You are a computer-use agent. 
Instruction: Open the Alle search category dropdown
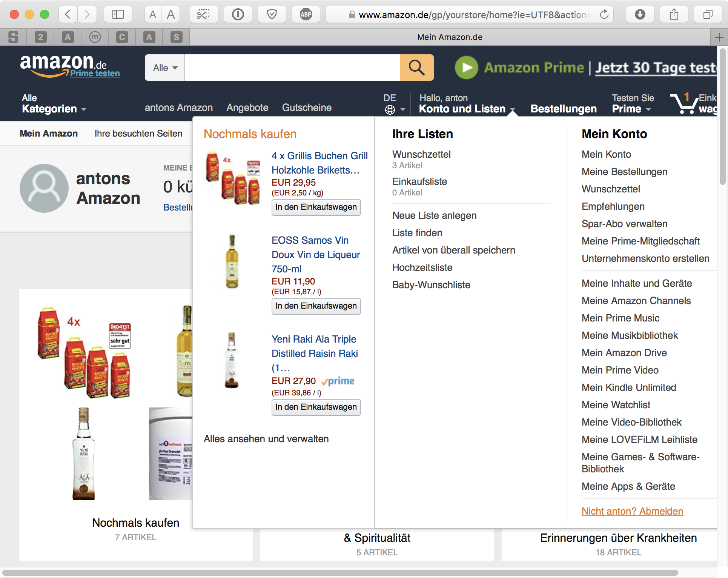[165, 68]
